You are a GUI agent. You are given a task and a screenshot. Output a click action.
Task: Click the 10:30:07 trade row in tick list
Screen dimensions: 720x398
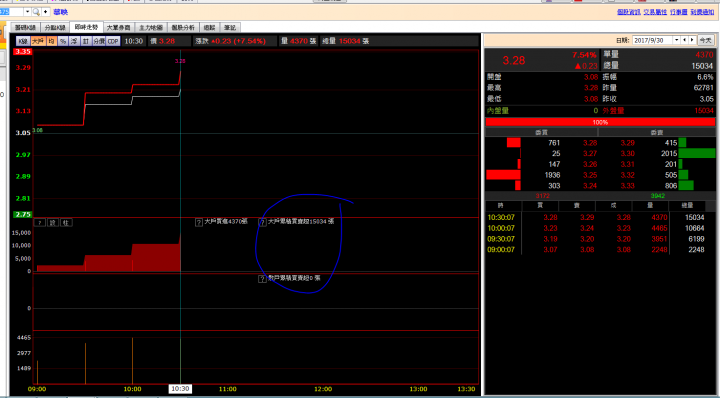600,218
